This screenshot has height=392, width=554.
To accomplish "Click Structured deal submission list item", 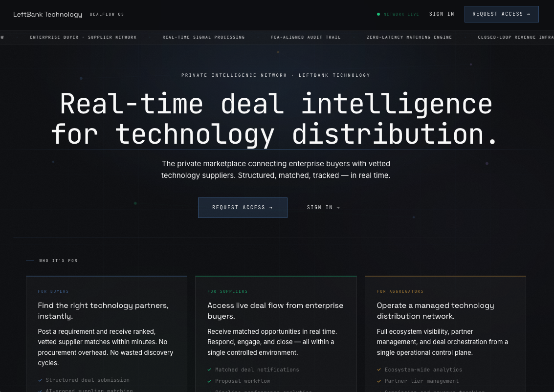I will (88, 380).
